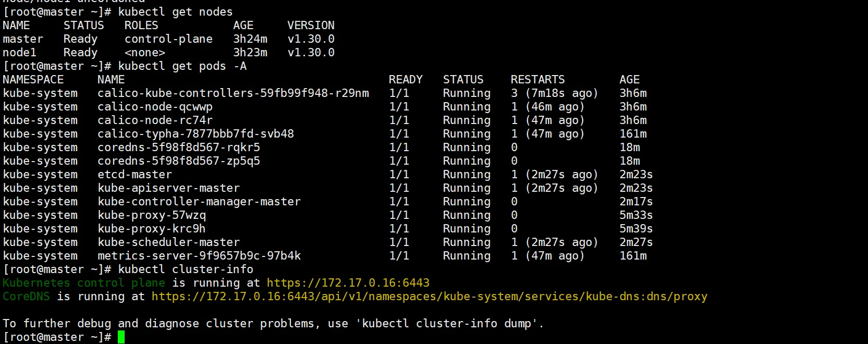
Task: Click the READY column header
Action: point(406,80)
